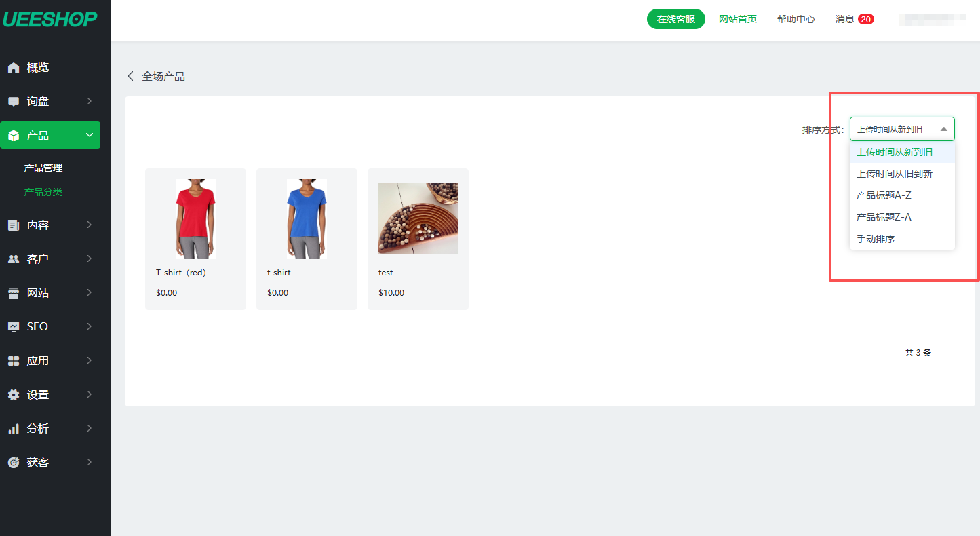The width and height of the screenshot is (980, 536).
Task: Click the T-shirt (red) product thumbnail
Action: 195,218
